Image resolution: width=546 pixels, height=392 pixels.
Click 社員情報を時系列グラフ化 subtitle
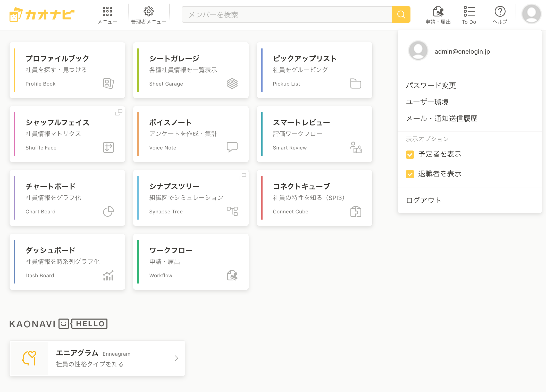(x=62, y=262)
